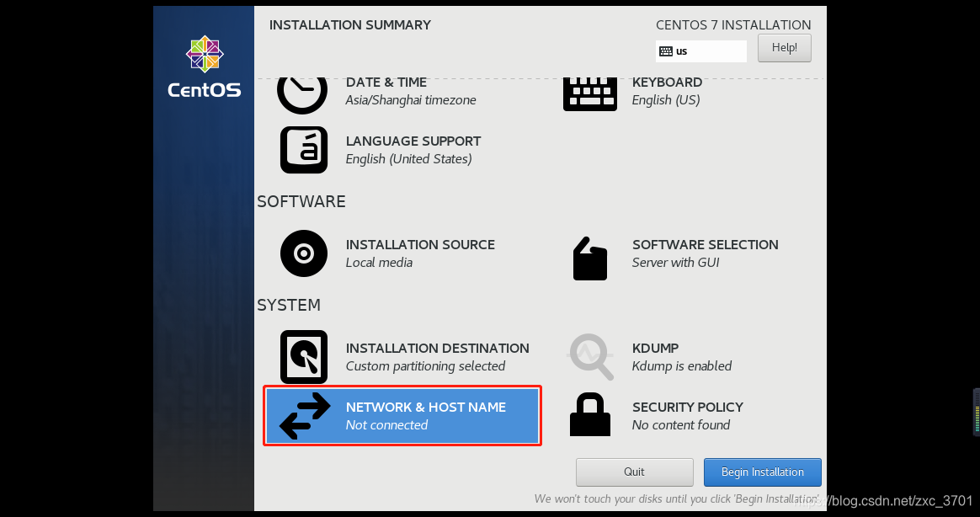
Task: Open the Security Policy lock icon
Action: point(590,414)
